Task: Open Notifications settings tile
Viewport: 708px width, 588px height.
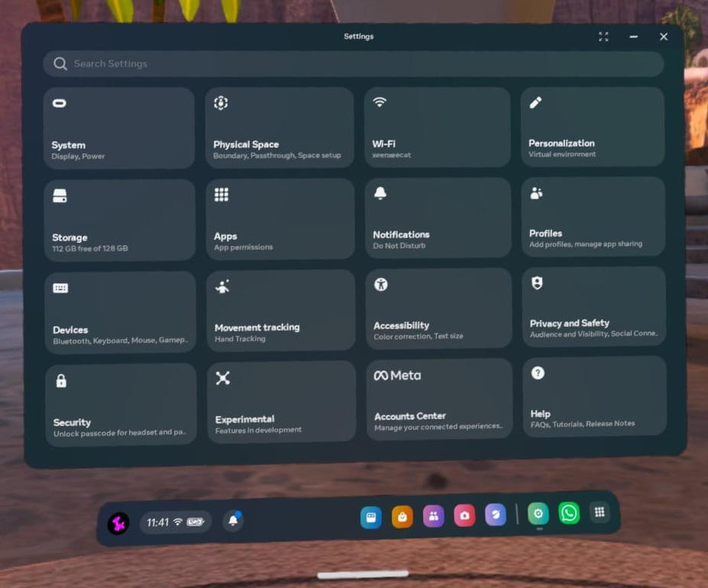Action: pyautogui.click(x=438, y=218)
